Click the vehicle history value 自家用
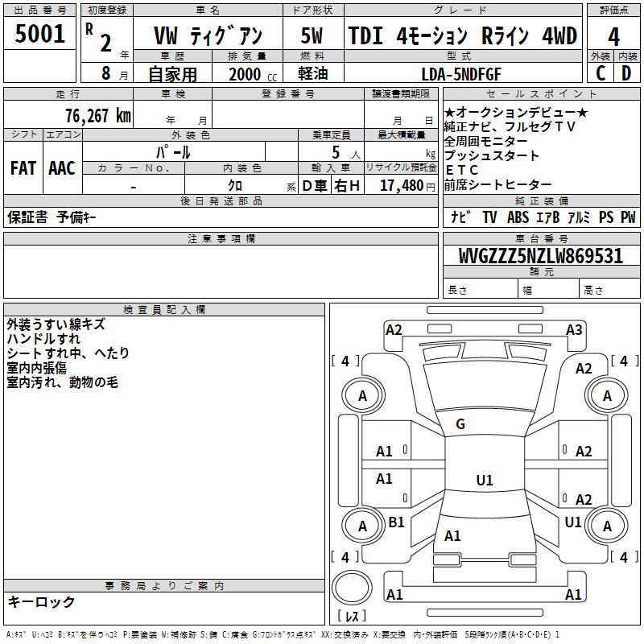 172,74
